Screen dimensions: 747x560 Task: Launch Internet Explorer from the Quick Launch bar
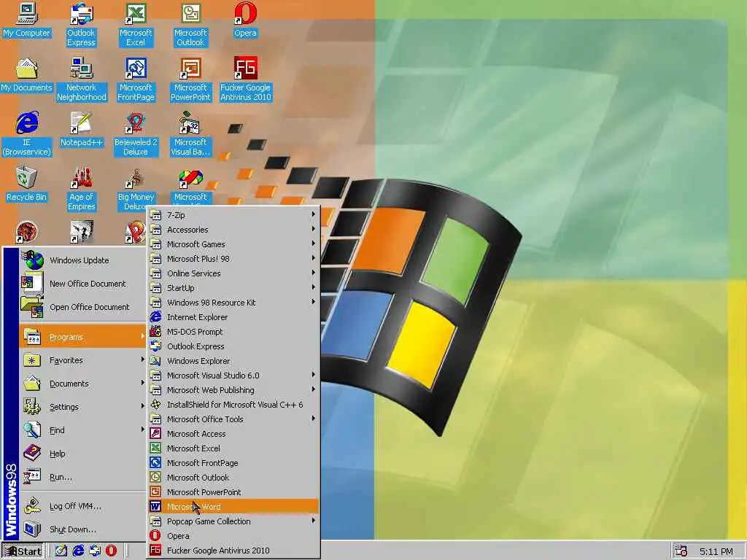click(x=78, y=551)
